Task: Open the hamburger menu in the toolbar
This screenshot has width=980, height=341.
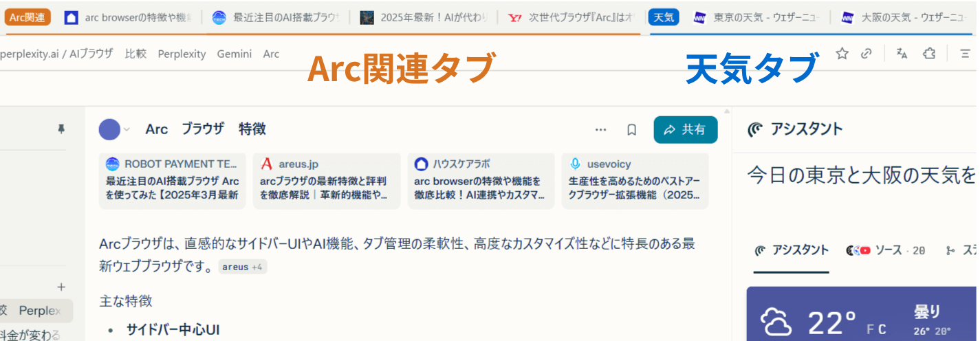Action: [x=966, y=54]
